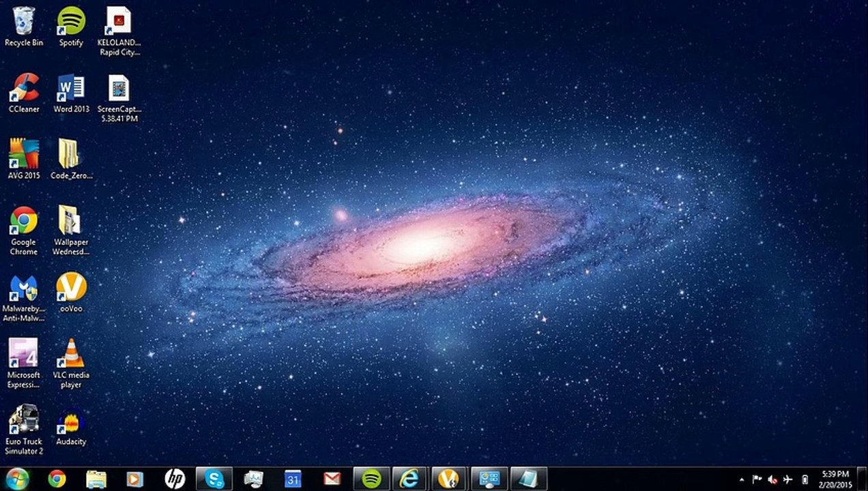Switch to Skype in the taskbar
Image resolution: width=868 pixels, height=491 pixels.
pyautogui.click(x=214, y=479)
